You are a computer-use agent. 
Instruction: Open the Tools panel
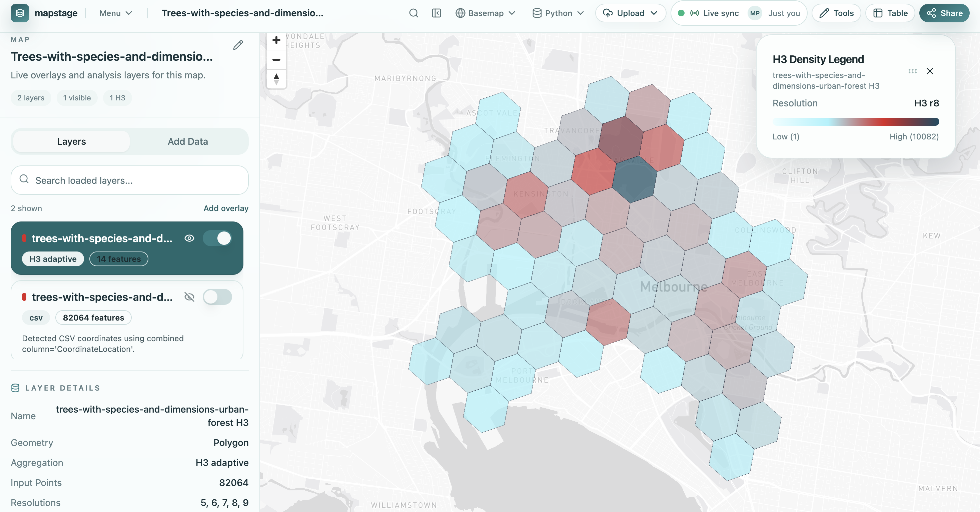[x=836, y=13]
